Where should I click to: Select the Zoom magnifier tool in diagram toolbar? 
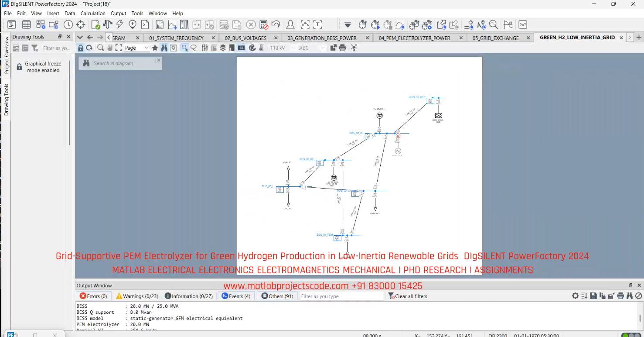(x=100, y=48)
